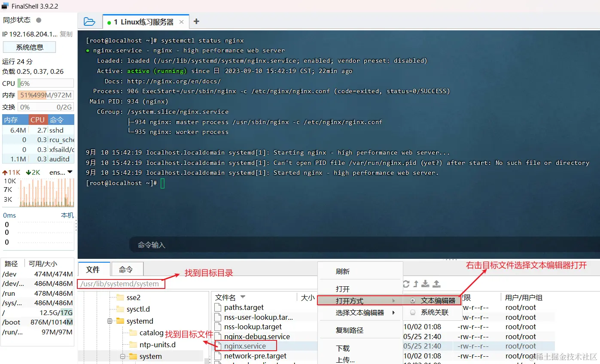Screen dimensions: 600x364
Task: Click the green connection dot on session tab
Action: 109,22
